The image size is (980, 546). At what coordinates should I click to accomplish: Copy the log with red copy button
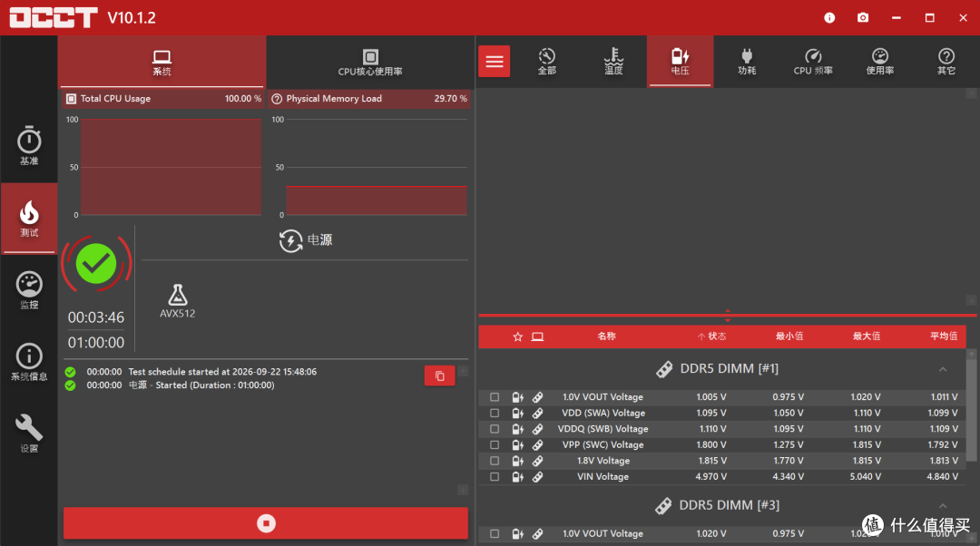(439, 375)
